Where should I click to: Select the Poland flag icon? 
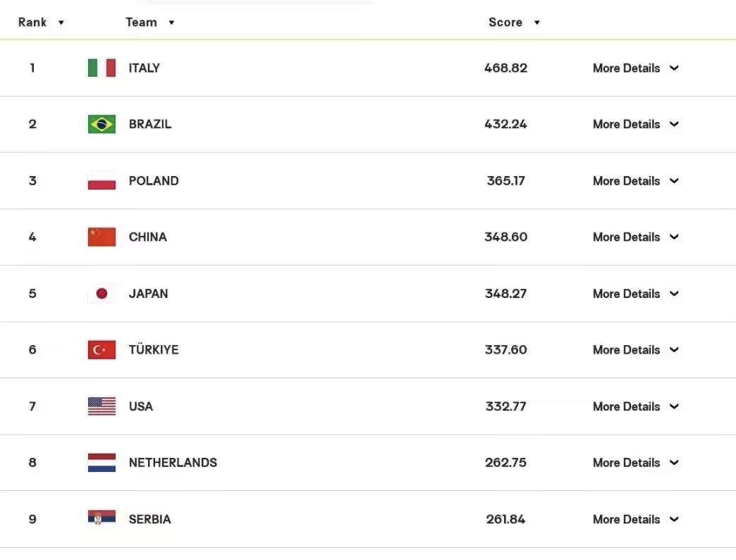point(102,180)
